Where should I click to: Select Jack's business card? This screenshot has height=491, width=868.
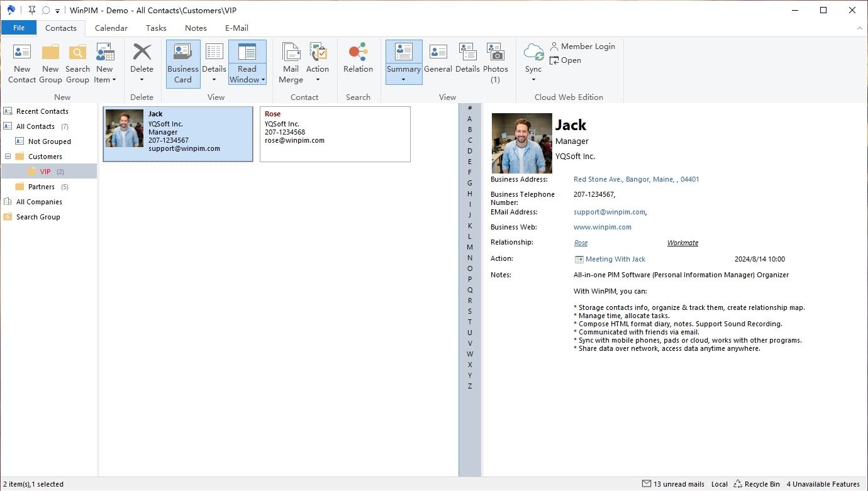(x=178, y=134)
